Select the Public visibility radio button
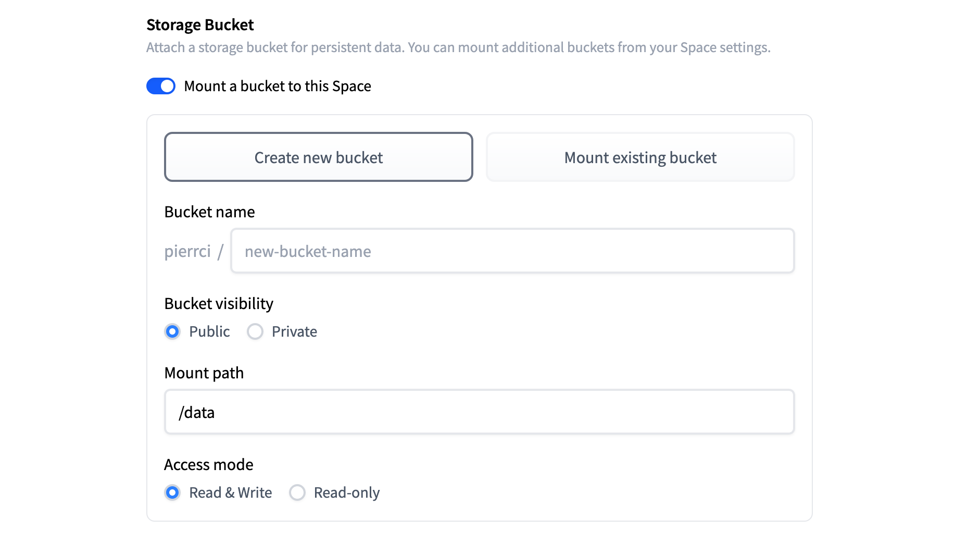Viewport: 980px width, 542px height. pyautogui.click(x=172, y=331)
